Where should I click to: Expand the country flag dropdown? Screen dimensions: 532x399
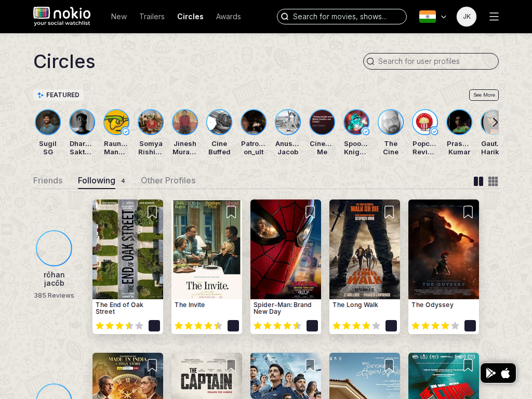[444, 17]
